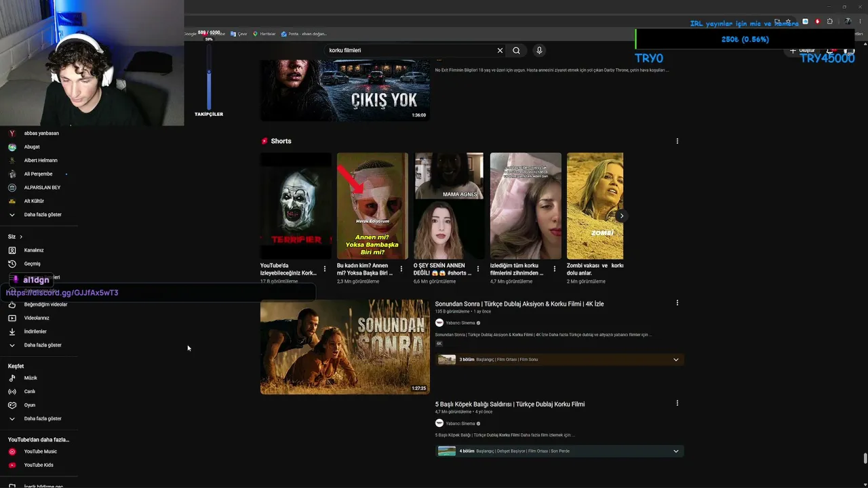
Task: Open ALPARSLAN BEY channel subscription
Action: click(x=42, y=187)
